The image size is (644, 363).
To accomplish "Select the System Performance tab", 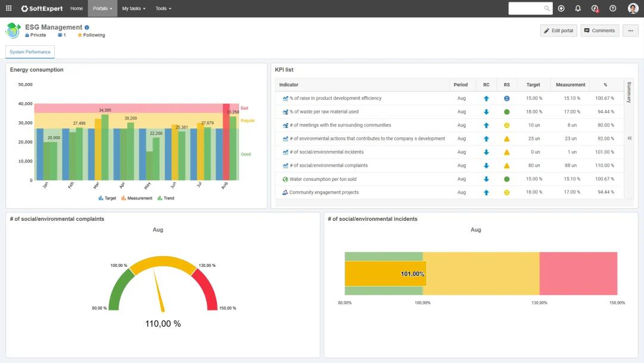I will (30, 52).
